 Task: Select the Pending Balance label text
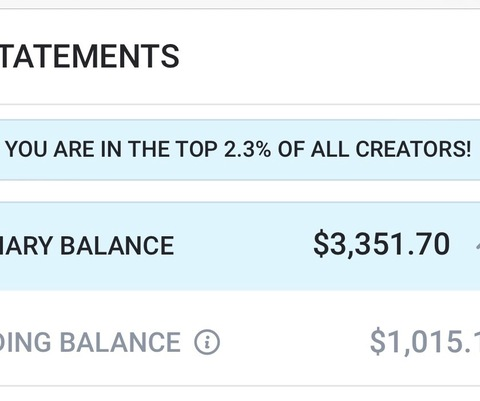(90, 342)
